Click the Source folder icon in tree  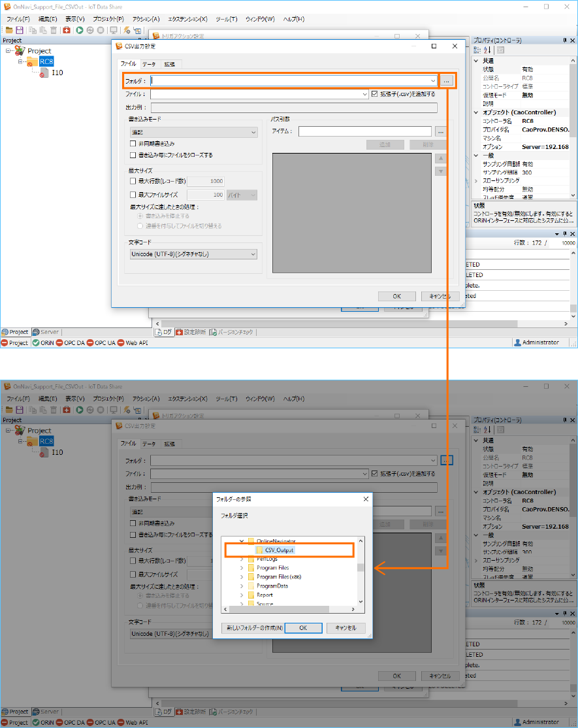(251, 604)
